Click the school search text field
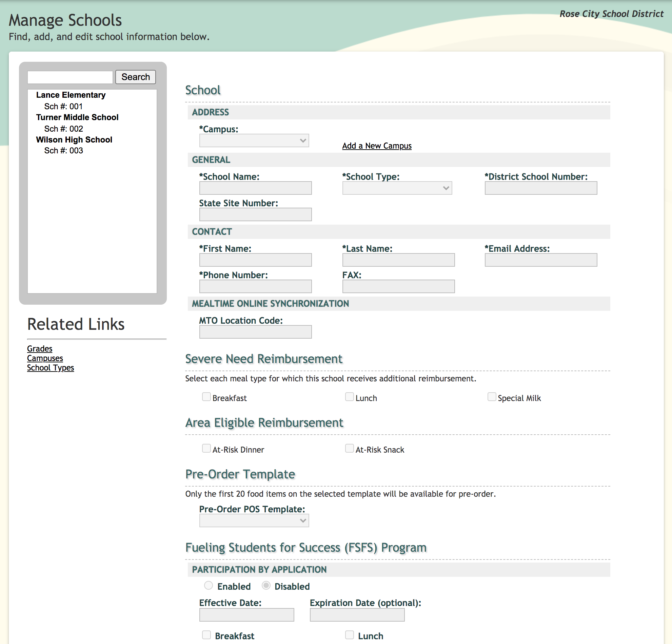This screenshot has height=644, width=672. click(70, 77)
